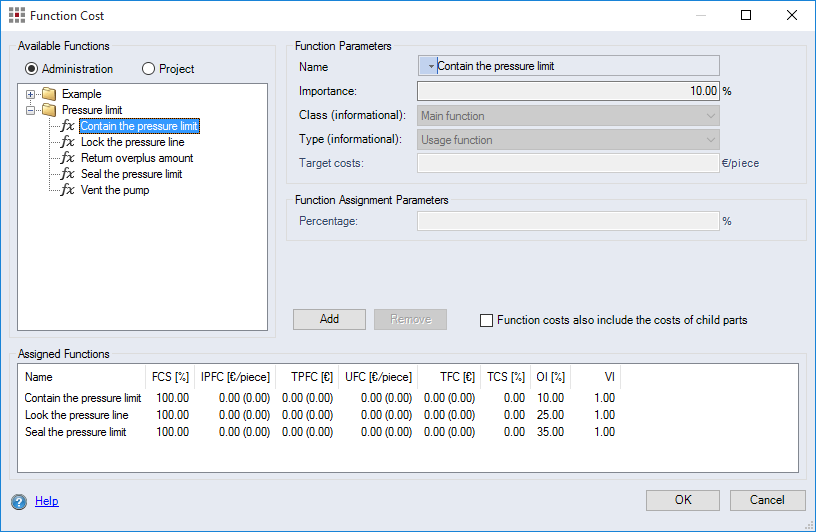Expand the Example tree folder
The height and width of the screenshot is (532, 816).
pyautogui.click(x=31, y=94)
